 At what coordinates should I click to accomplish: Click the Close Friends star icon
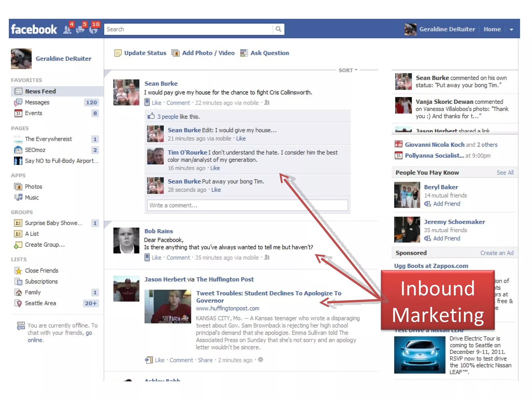coord(18,271)
